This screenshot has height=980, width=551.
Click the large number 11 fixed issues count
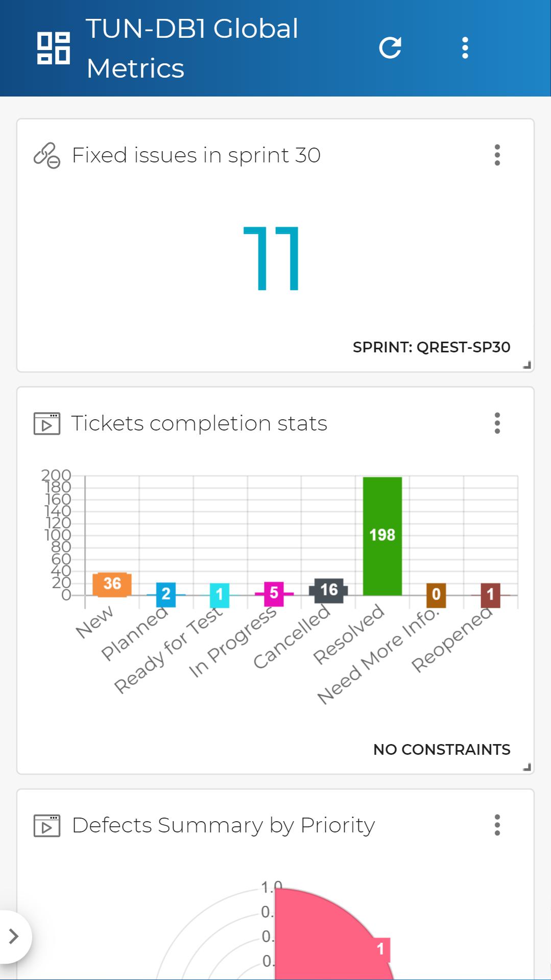click(x=271, y=258)
